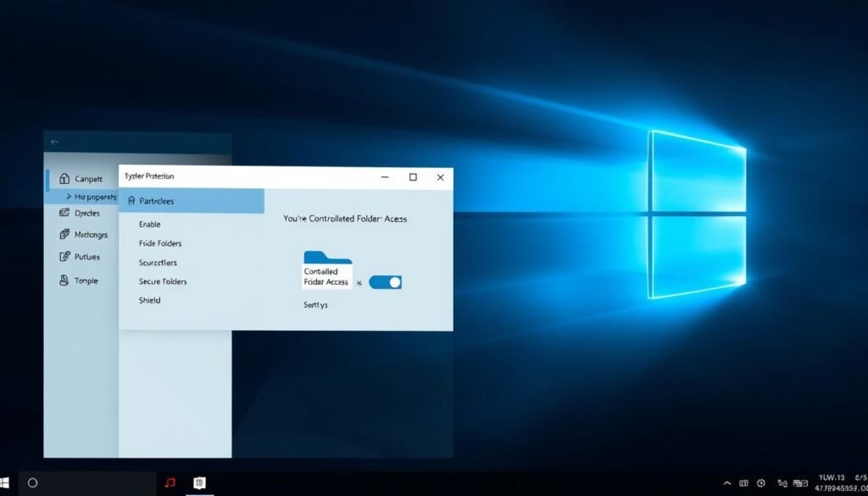868x496 pixels.
Task: Expand the Hu poperels chevron
Action: (69, 197)
